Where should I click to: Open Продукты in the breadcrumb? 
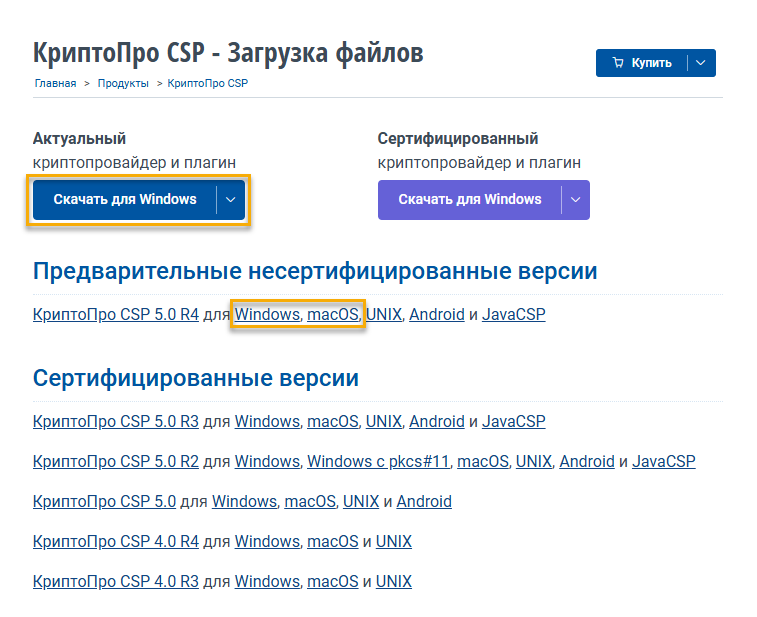123,83
